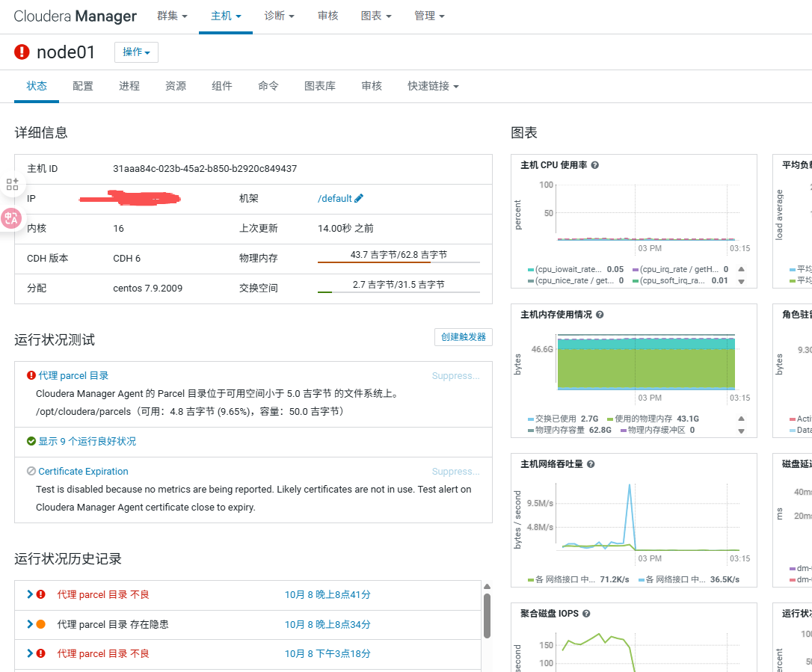This screenshot has width=812, height=672.
Task: Click the 主机 CPU 使用率 chart title
Action: pos(553,165)
